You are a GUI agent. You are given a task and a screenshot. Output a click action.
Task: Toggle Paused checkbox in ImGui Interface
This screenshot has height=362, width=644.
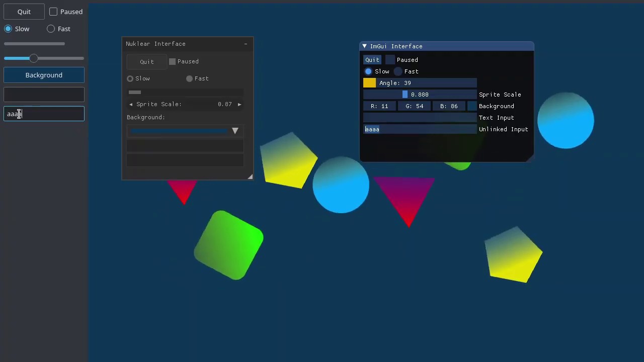[x=390, y=60]
